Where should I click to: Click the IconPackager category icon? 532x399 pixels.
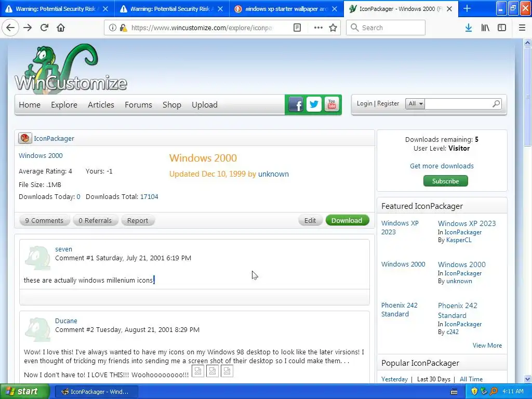click(25, 138)
